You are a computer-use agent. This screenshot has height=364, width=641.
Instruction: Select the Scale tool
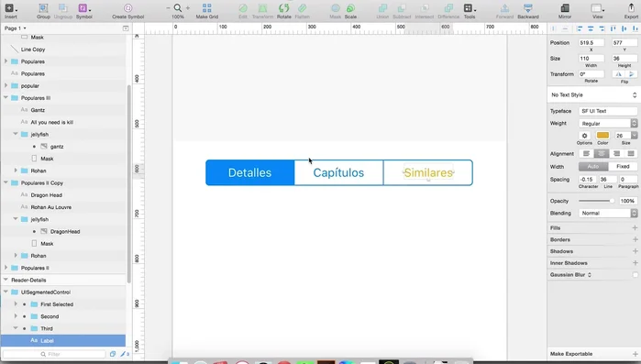pyautogui.click(x=350, y=8)
